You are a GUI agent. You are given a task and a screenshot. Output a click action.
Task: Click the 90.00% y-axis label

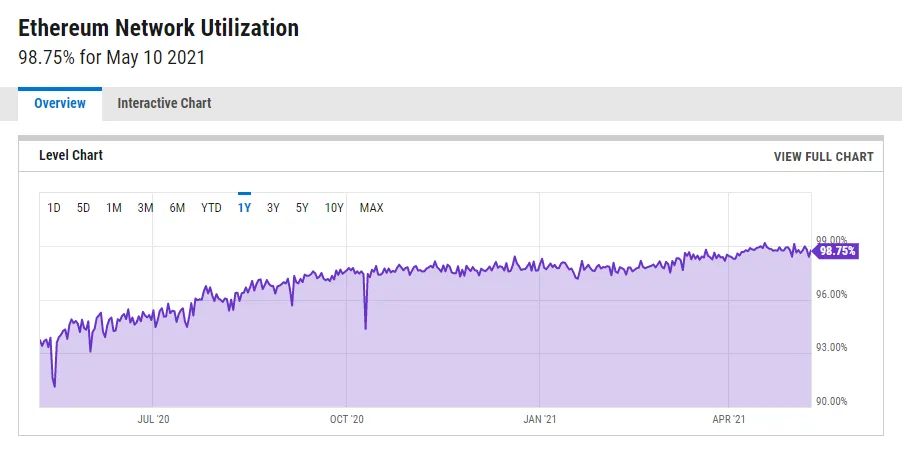coord(832,402)
